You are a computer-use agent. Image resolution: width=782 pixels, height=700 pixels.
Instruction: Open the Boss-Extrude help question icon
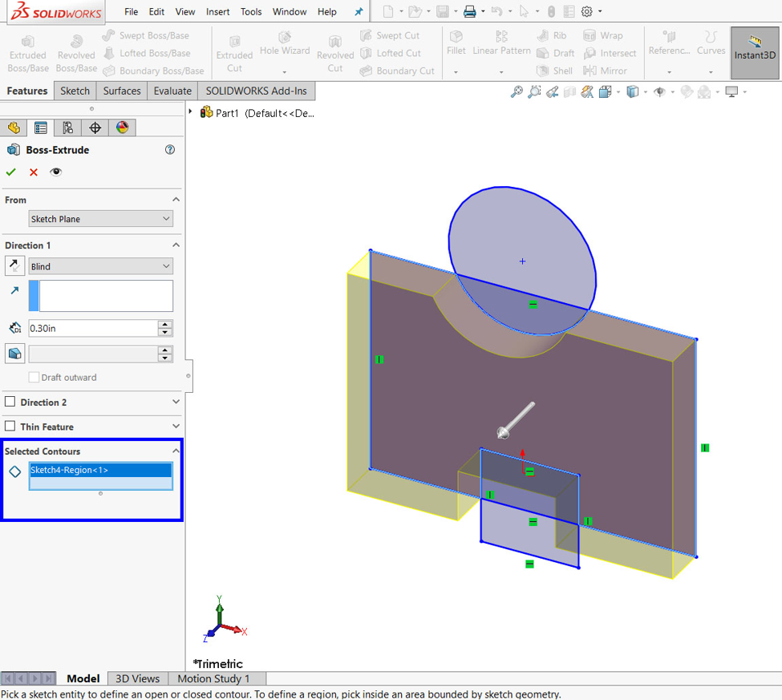[x=170, y=150]
